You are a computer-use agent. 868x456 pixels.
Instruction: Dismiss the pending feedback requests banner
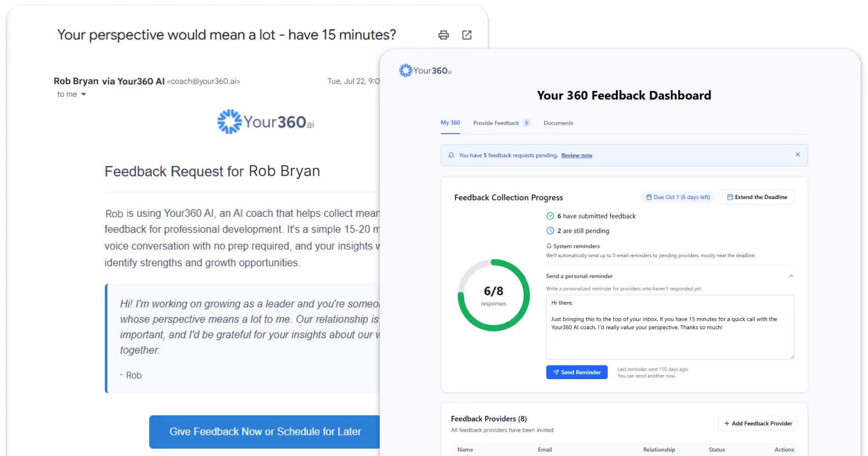click(798, 155)
